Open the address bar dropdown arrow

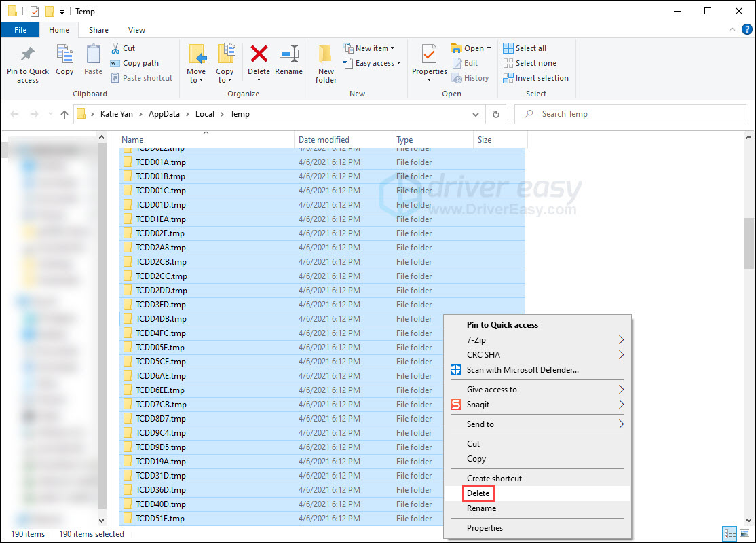point(475,114)
